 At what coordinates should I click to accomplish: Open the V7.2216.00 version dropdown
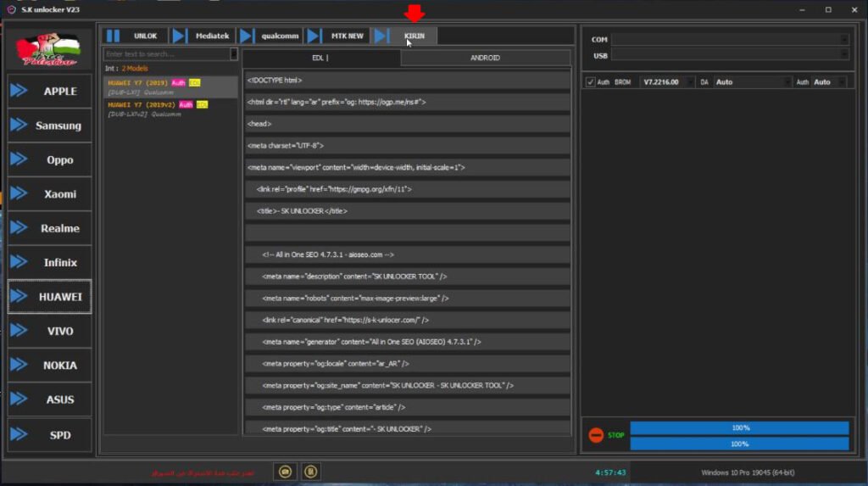coord(690,82)
